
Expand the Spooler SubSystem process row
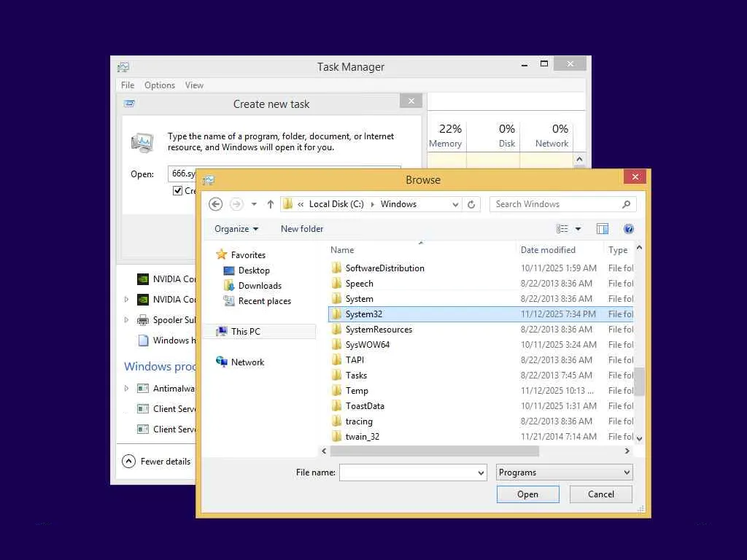pyautogui.click(x=126, y=320)
